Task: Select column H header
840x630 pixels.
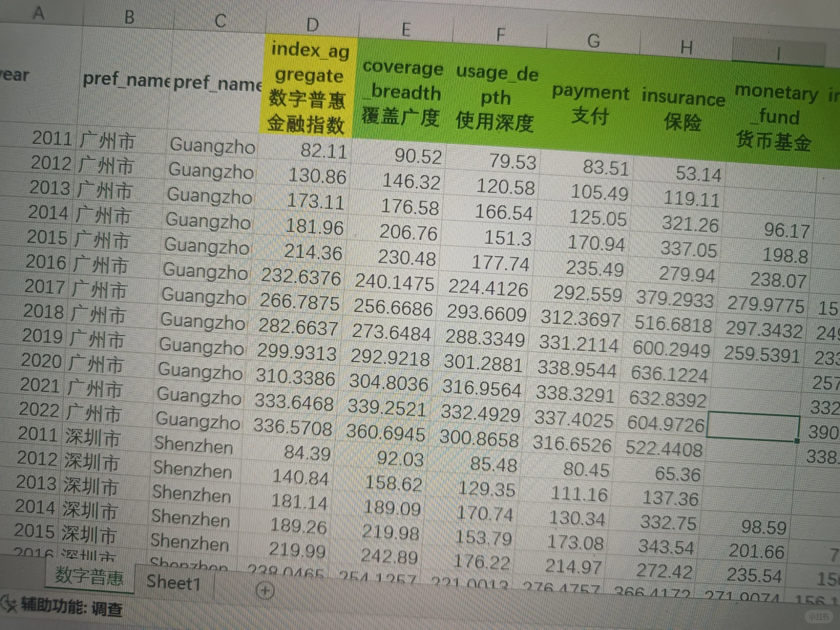Action: (686, 47)
